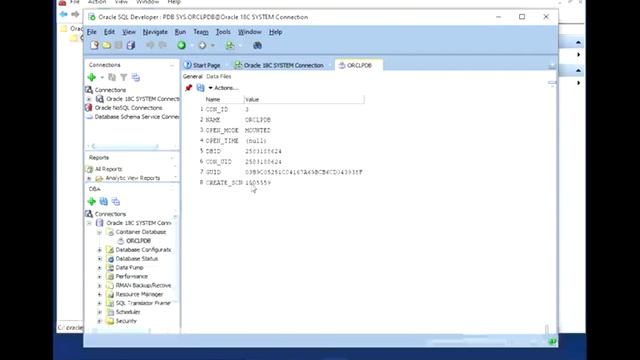Expand the Analytic View Reports node

pyautogui.click(x=89, y=178)
